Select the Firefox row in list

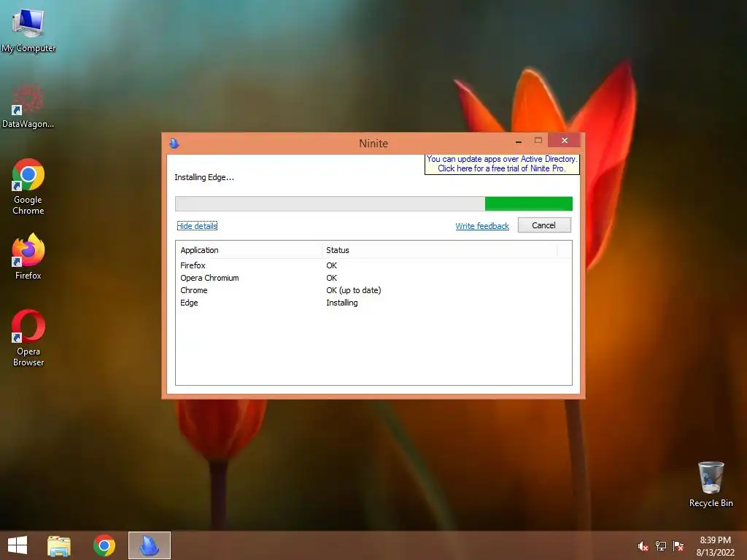point(373,265)
